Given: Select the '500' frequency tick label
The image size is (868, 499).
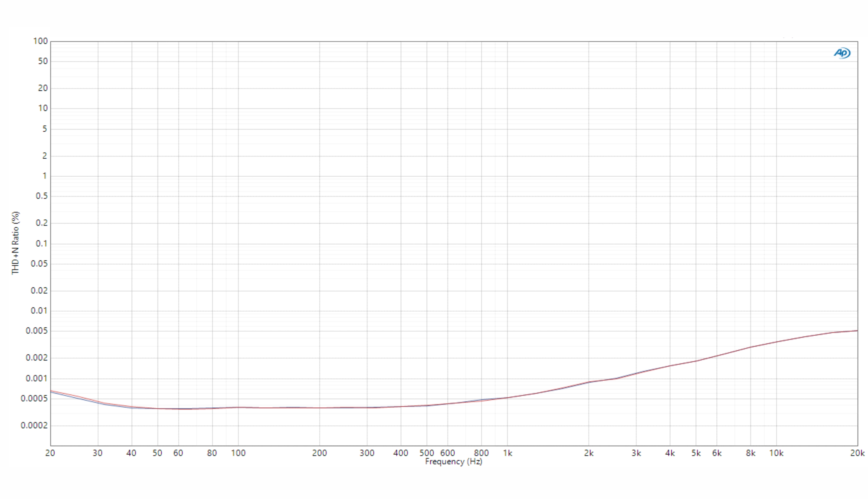Looking at the screenshot, I should pyautogui.click(x=427, y=453).
